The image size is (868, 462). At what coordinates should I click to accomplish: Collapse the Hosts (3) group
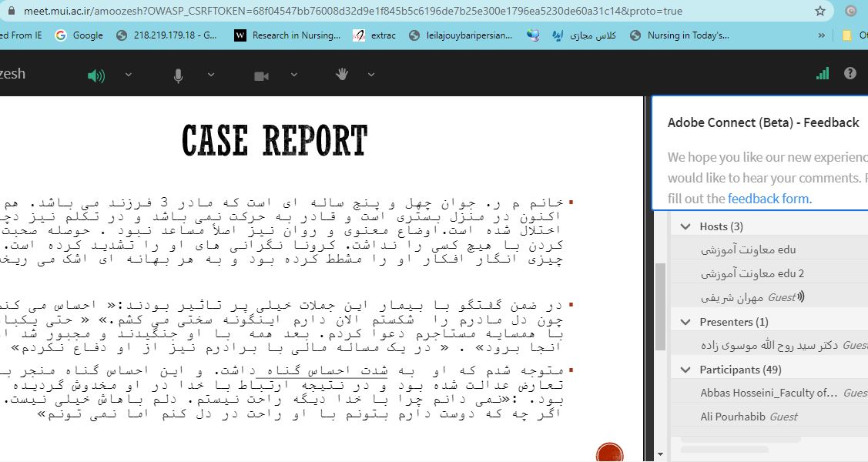685,226
